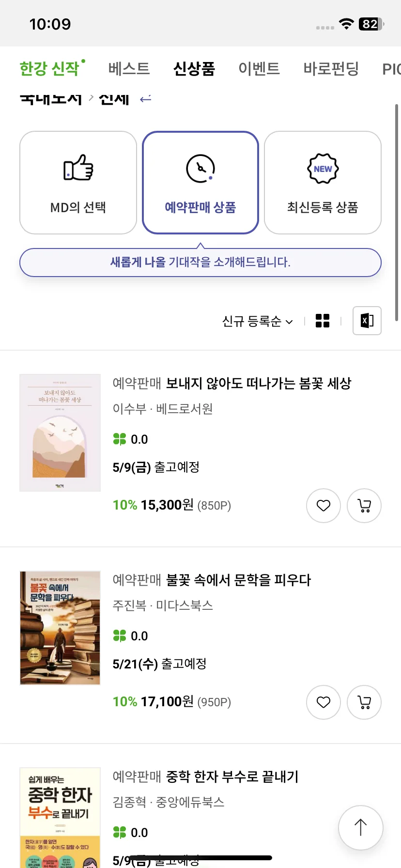Open the 불꽃 속에서 문학을 피우다 book title

(x=238, y=580)
